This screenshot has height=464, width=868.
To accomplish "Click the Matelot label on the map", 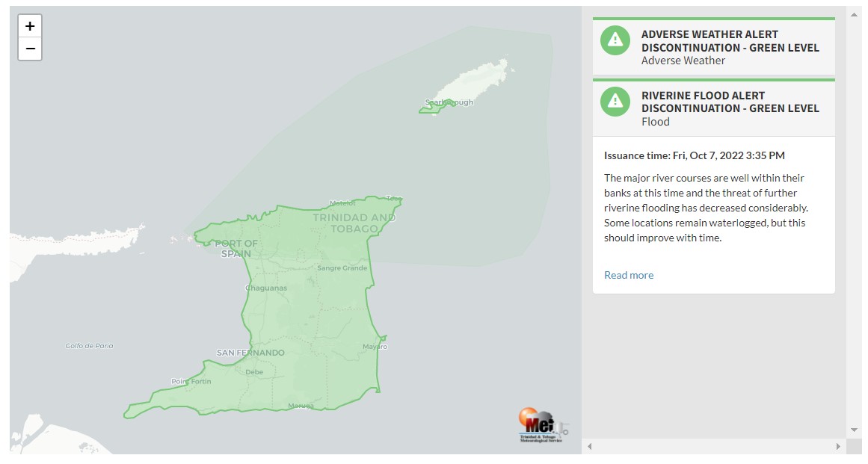I will point(342,203).
